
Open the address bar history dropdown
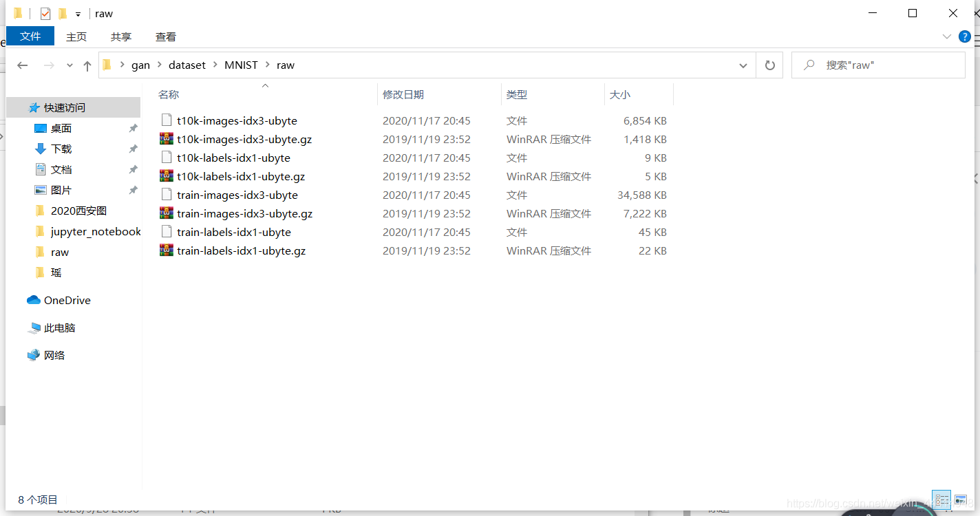coord(743,65)
